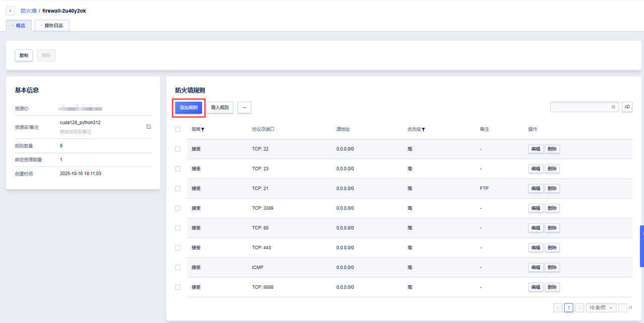
Task: Delete the TCP: 8888 rule
Action: (x=552, y=287)
